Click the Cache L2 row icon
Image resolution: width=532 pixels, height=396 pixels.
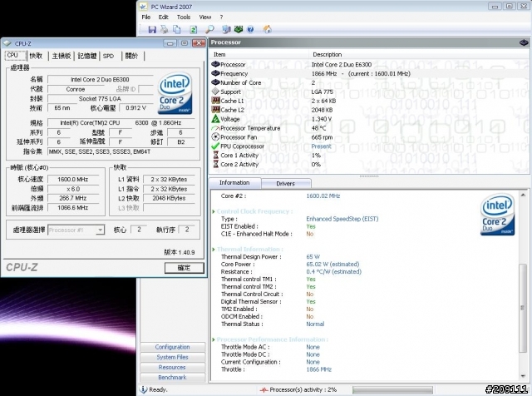click(215, 110)
